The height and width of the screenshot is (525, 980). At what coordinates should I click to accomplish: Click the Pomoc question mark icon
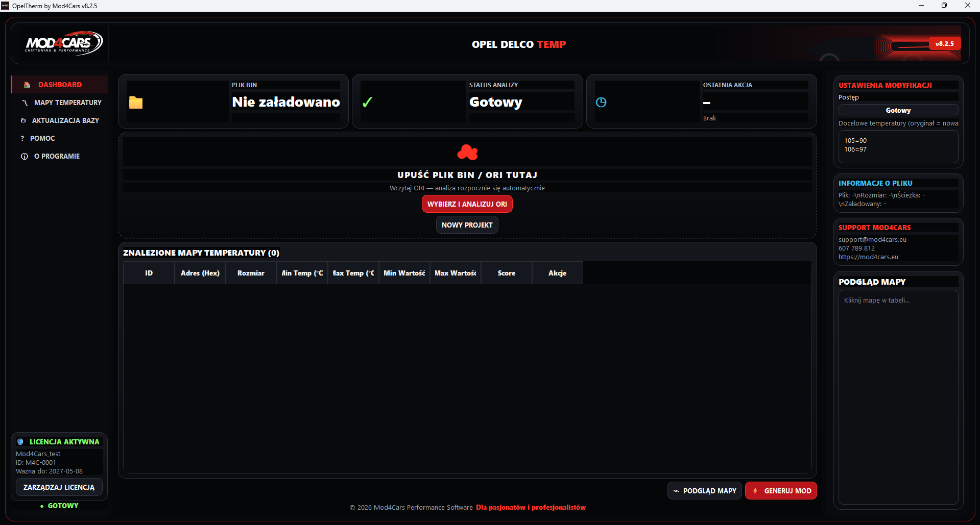click(22, 138)
